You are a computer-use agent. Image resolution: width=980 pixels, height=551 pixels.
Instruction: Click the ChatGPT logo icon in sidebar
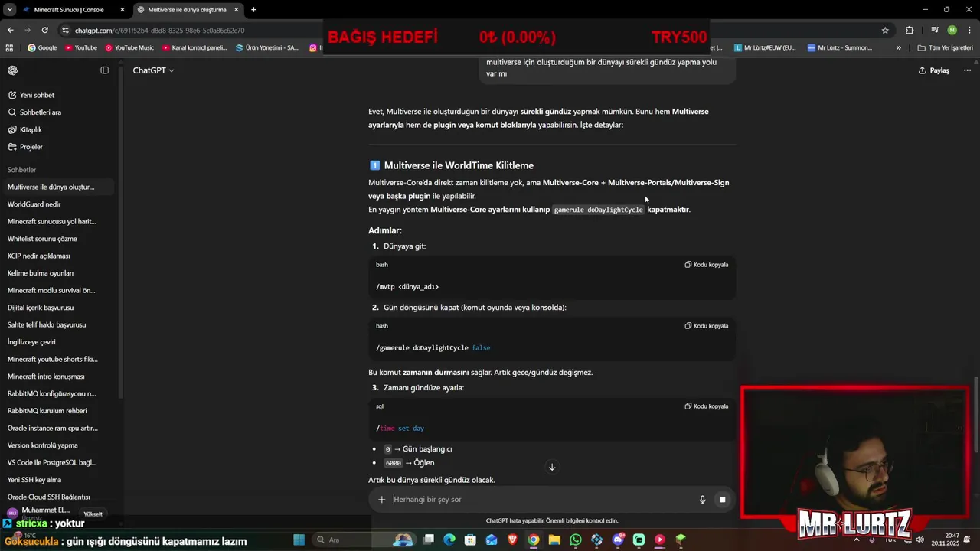tap(13, 70)
